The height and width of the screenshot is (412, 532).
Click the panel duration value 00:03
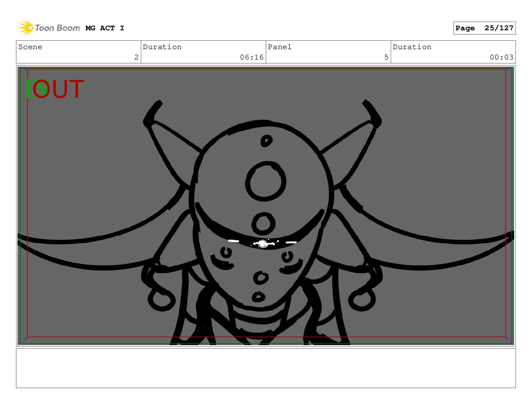click(501, 57)
